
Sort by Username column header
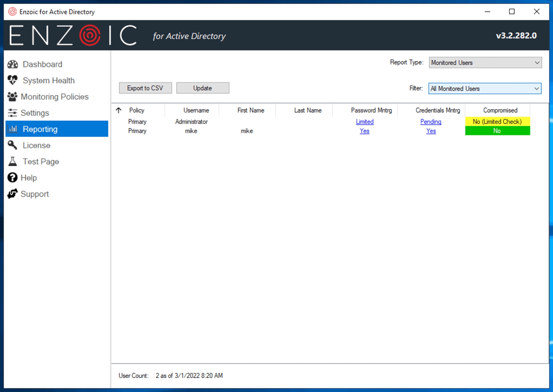[196, 111]
